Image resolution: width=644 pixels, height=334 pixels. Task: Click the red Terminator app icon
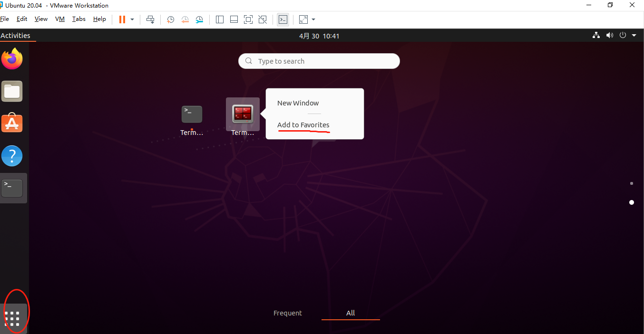click(243, 114)
